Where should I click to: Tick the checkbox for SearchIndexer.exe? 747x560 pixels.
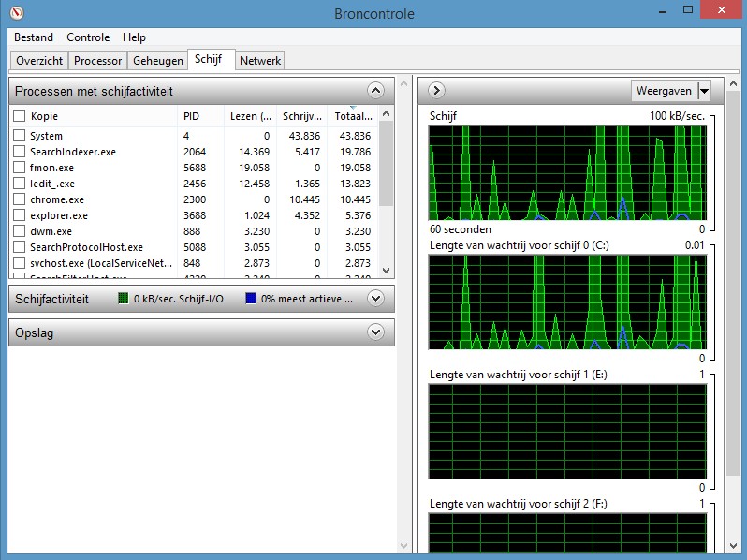pyautogui.click(x=19, y=152)
